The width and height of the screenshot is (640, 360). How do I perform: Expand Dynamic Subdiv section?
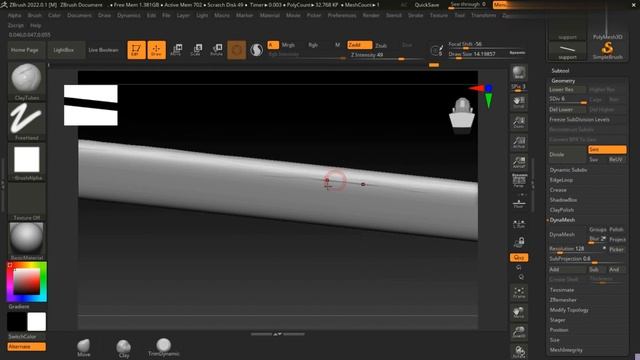coord(568,170)
